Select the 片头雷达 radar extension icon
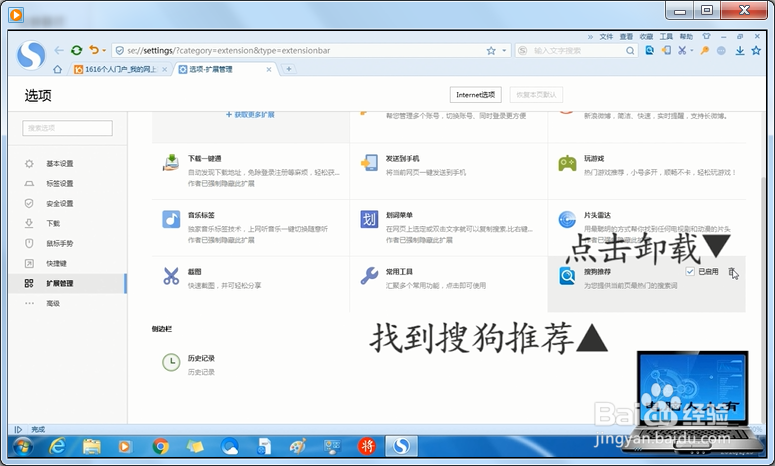 tap(567, 219)
